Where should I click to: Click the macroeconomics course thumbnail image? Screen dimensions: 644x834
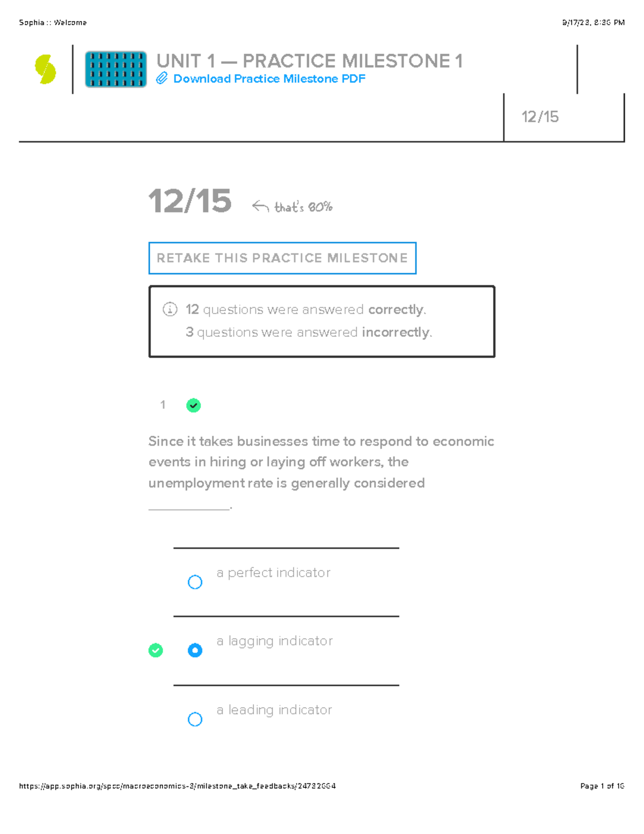click(116, 69)
